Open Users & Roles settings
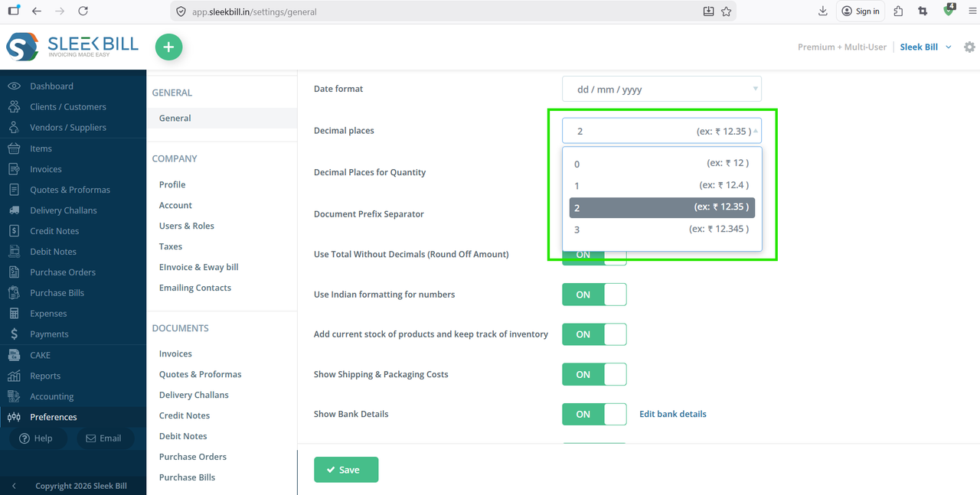 coord(187,226)
